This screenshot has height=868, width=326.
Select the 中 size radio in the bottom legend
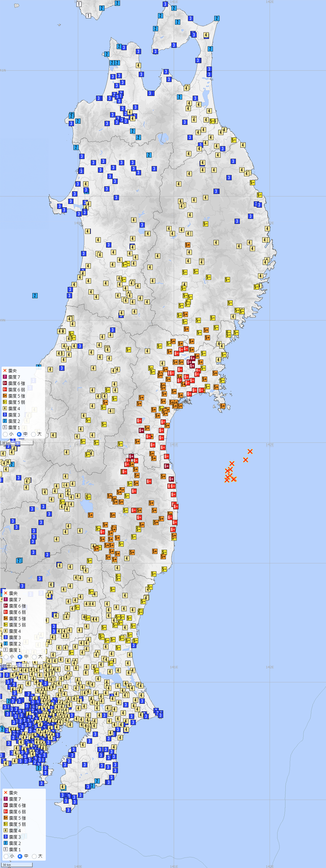click(20, 856)
